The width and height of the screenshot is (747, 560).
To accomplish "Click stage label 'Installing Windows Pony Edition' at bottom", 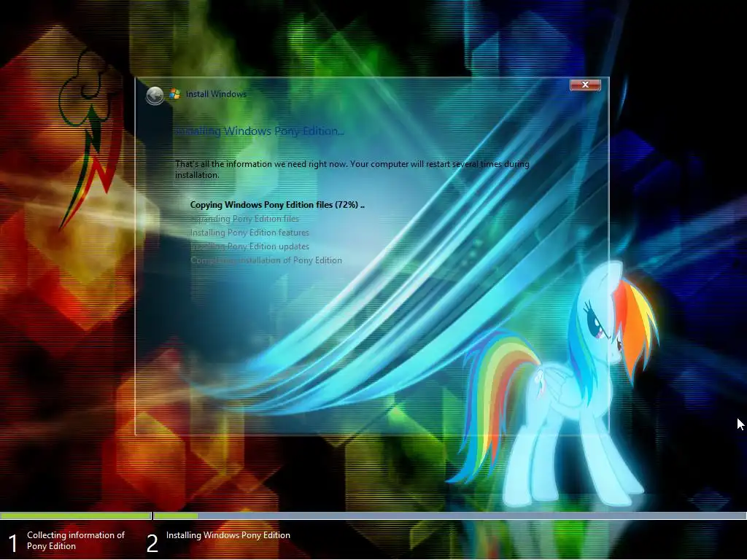I will [x=228, y=535].
